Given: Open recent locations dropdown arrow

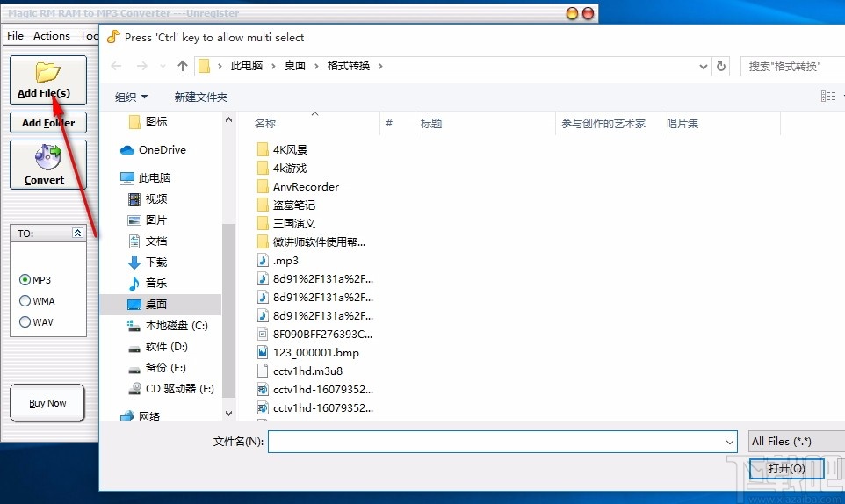Looking at the screenshot, I should coord(162,66).
